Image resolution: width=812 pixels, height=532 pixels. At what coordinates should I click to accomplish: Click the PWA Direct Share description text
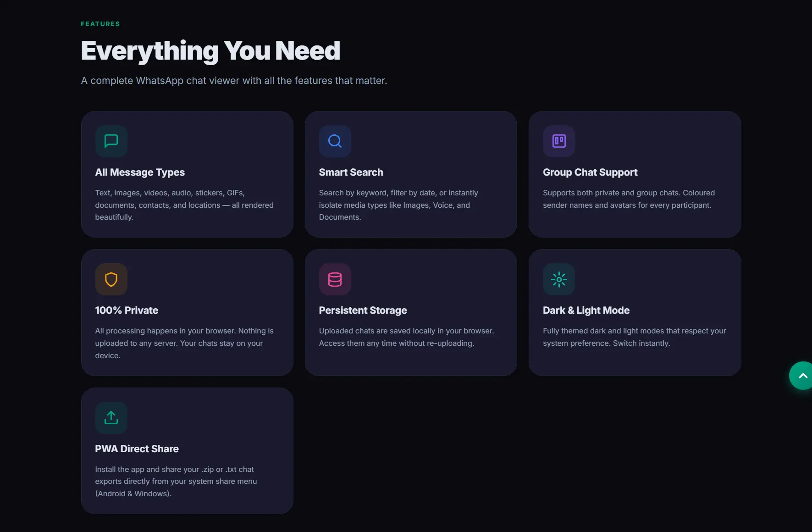(176, 481)
